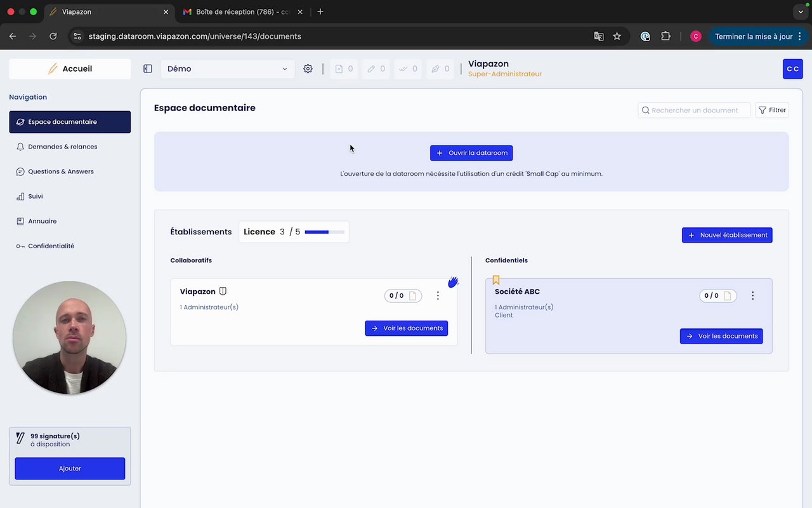
Task: Open the three-dot menu on Société ABC
Action: (x=752, y=295)
